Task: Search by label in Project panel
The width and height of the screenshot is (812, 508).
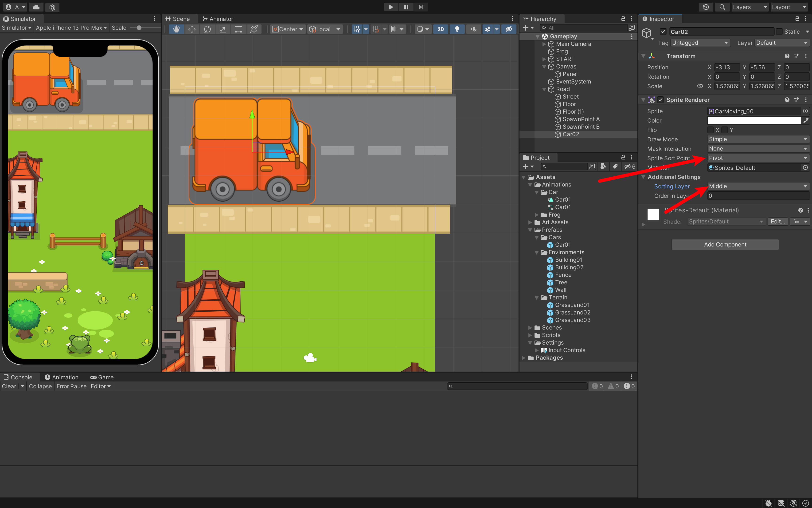Action: [x=615, y=166]
